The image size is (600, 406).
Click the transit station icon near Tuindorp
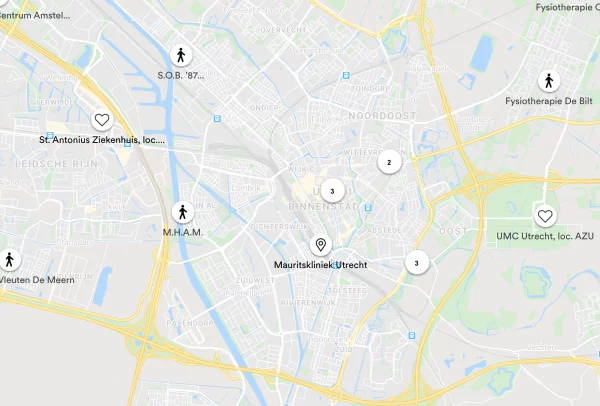point(346,75)
